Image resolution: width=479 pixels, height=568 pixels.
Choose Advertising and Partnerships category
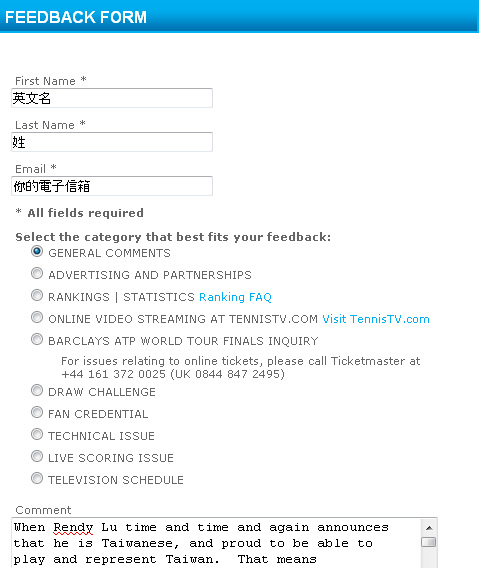coord(37,273)
